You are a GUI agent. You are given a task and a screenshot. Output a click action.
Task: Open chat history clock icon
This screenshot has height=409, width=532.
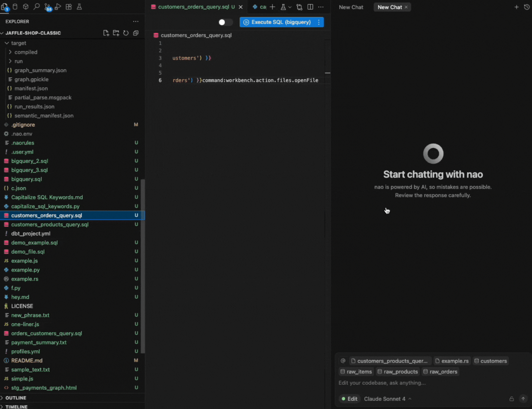tap(527, 7)
